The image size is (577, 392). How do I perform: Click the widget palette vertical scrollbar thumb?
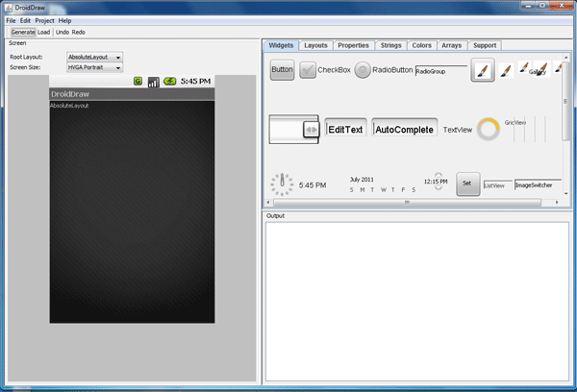[x=565, y=101]
